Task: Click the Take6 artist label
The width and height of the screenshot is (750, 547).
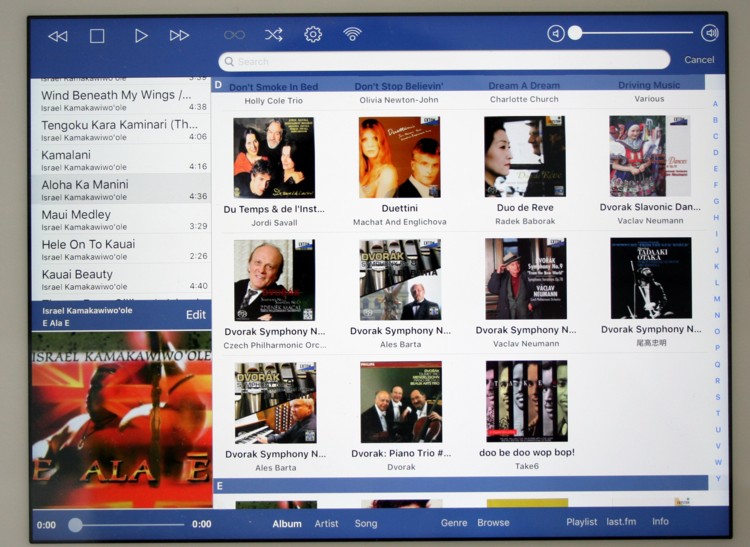Action: click(527, 466)
